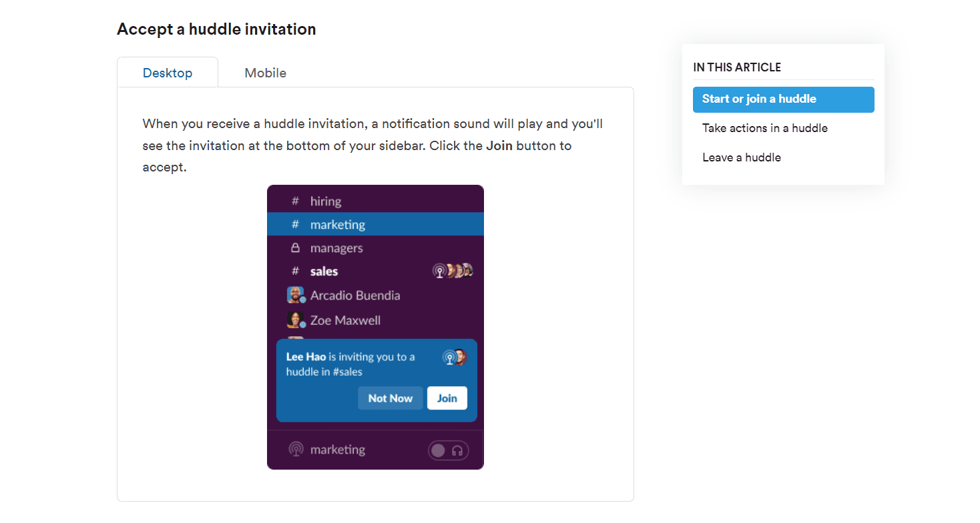
Task: Select the Desktop tab
Action: (167, 73)
